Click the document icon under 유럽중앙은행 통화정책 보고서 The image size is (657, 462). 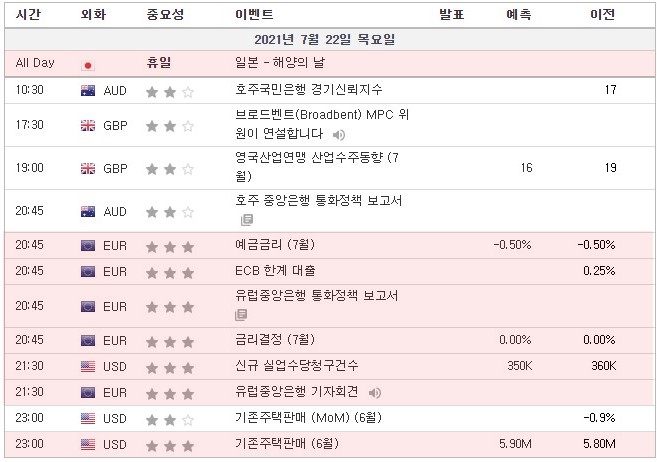tap(241, 314)
